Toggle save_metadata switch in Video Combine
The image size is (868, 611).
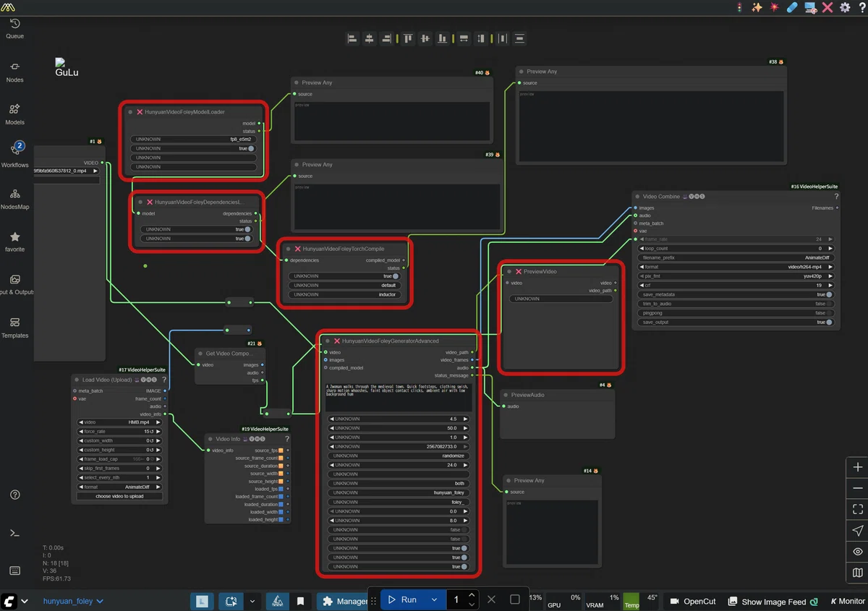pyautogui.click(x=829, y=294)
